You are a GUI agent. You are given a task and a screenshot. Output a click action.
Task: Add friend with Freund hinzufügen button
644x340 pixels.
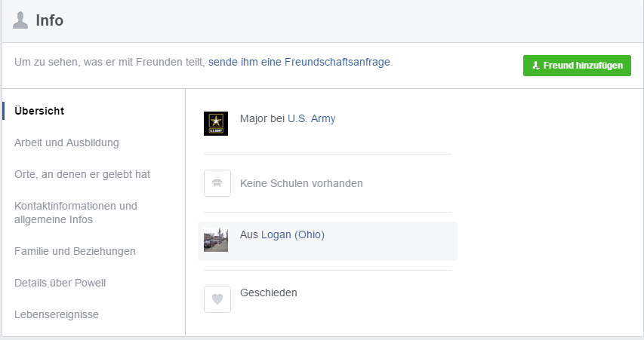[577, 66]
